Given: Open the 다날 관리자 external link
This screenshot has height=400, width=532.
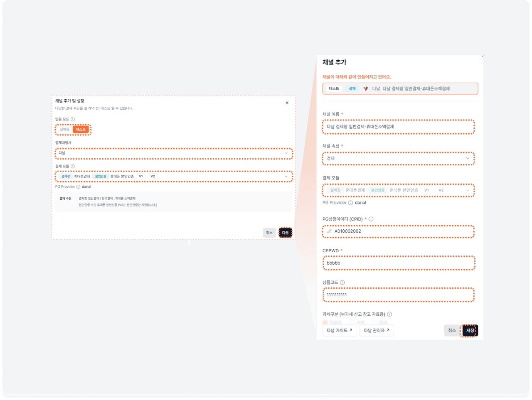Looking at the screenshot, I should click(x=376, y=331).
